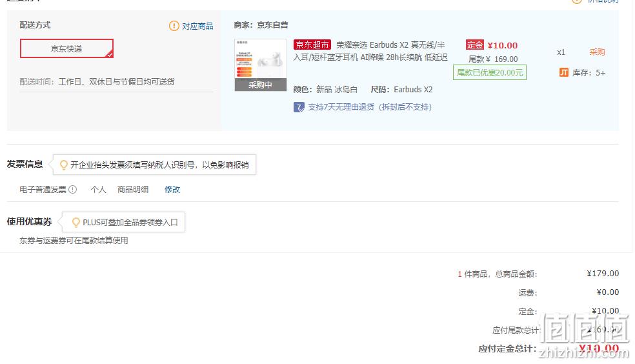Click the 个人 invoice title text
Screen dimensions: 635x364
tap(98, 189)
